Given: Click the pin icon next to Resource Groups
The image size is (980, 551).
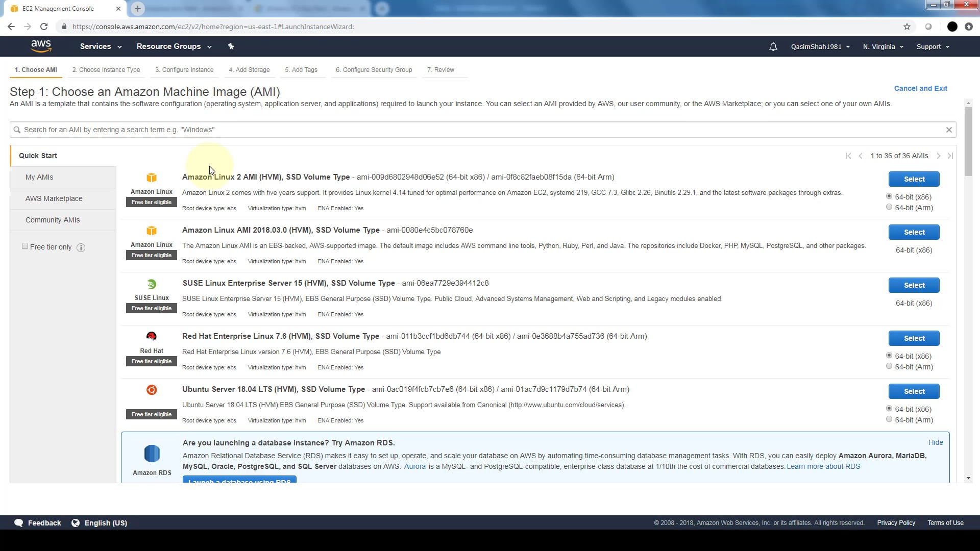Looking at the screenshot, I should point(231,46).
